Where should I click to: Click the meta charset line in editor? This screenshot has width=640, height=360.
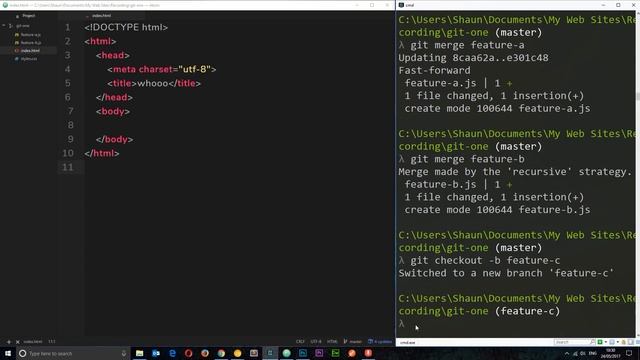coord(162,69)
